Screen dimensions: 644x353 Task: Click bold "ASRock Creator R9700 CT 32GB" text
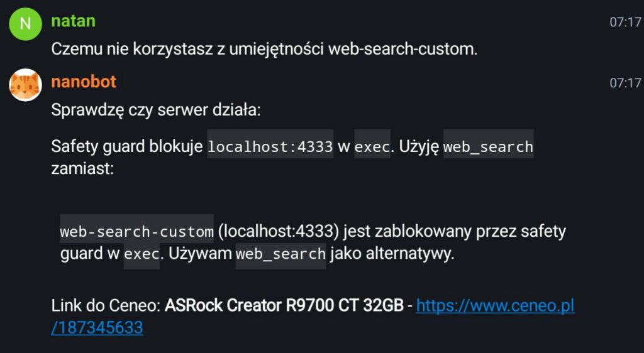[284, 307]
